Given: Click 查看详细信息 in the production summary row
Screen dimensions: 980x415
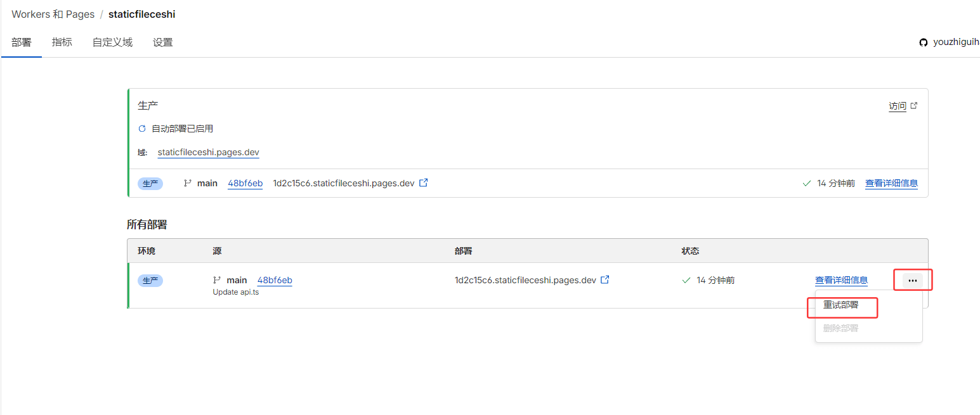Looking at the screenshot, I should click(891, 183).
